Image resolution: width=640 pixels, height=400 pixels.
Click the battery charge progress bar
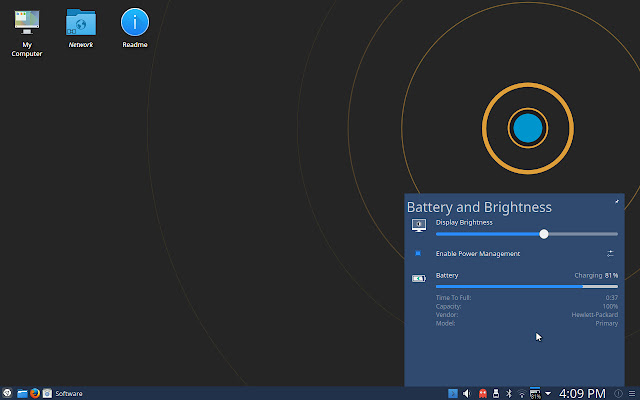click(527, 287)
